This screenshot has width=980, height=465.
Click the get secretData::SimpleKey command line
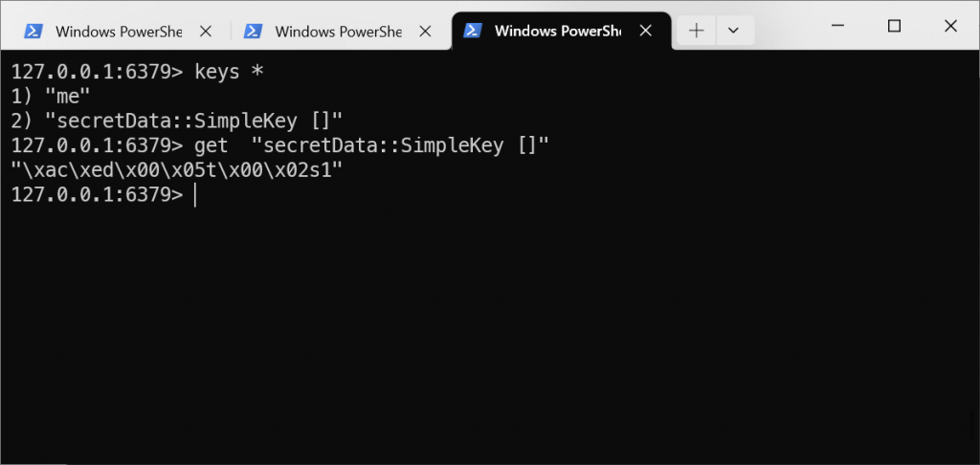(x=280, y=146)
